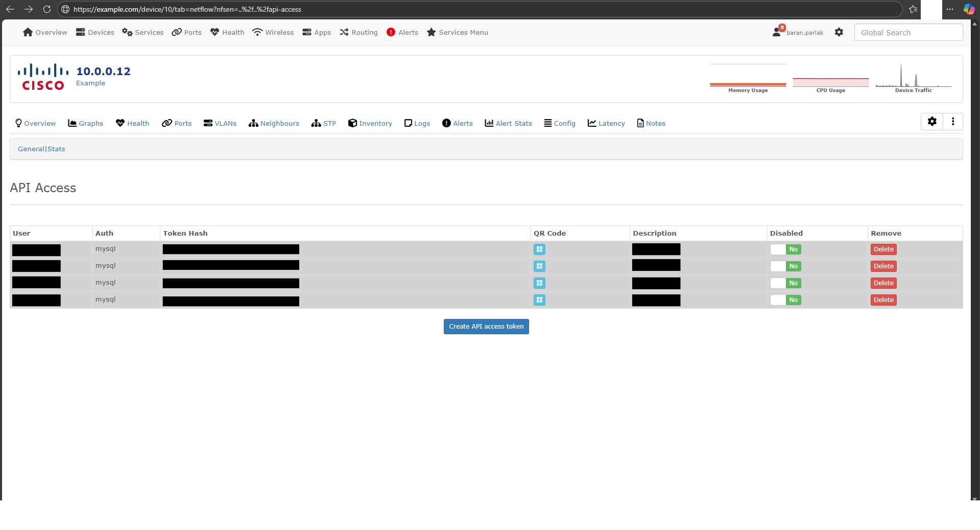Open the global settings gear in the navbar
The width and height of the screenshot is (980, 530).
click(839, 32)
